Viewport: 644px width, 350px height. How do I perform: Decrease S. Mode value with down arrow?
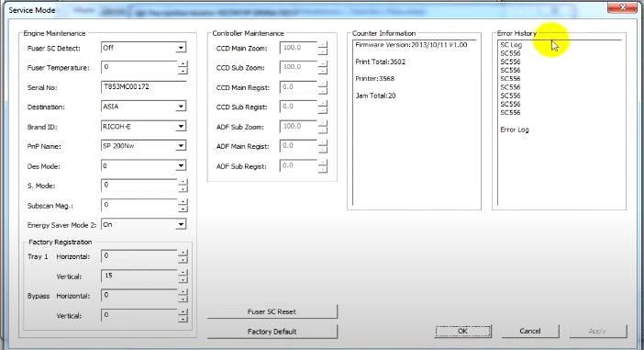(183, 189)
